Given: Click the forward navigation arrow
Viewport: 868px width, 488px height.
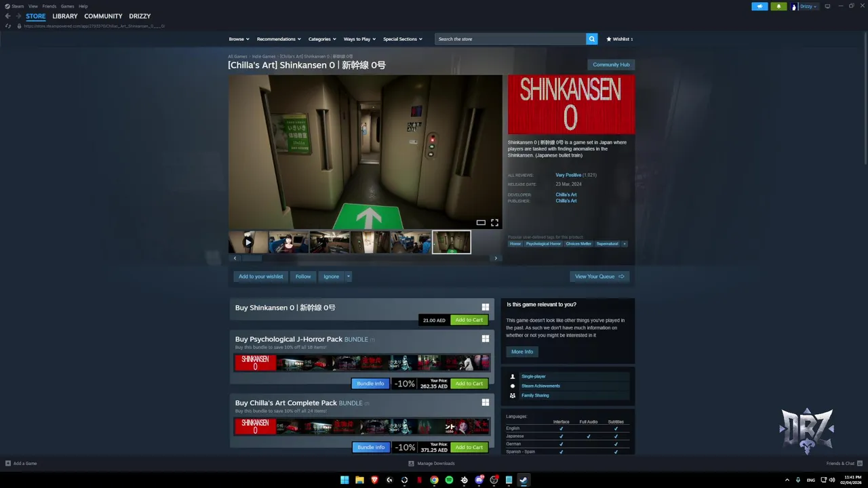Looking at the screenshot, I should click(x=18, y=16).
